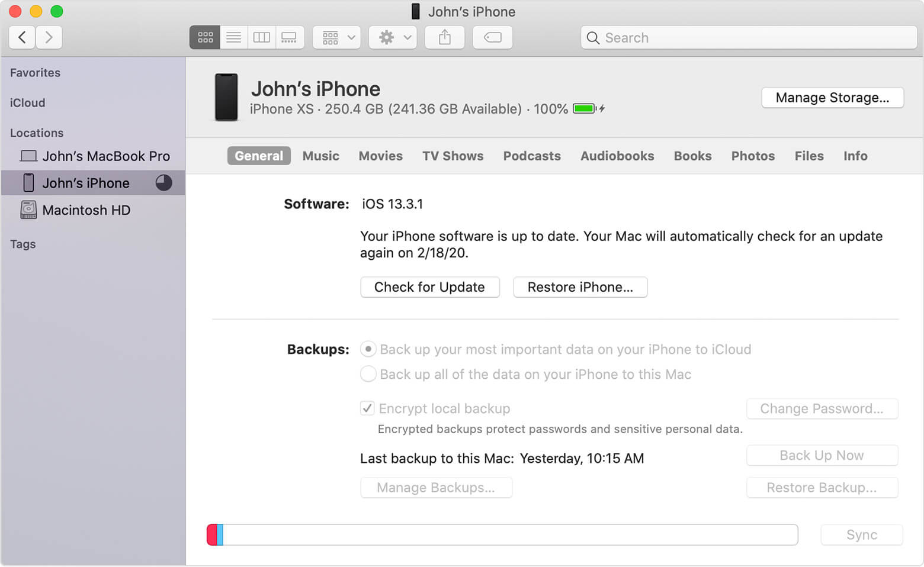Click the sync progress indicator next to John's iPhone

coord(163,183)
